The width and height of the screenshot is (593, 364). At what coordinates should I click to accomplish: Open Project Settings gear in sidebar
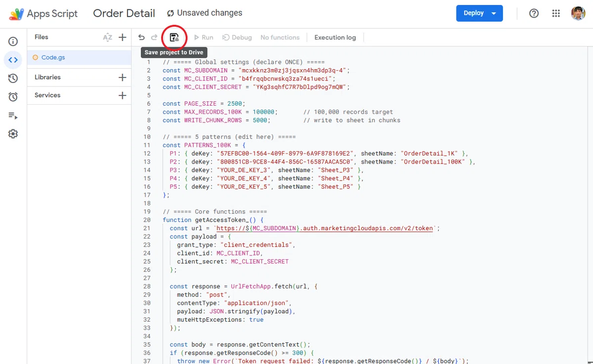(x=13, y=134)
